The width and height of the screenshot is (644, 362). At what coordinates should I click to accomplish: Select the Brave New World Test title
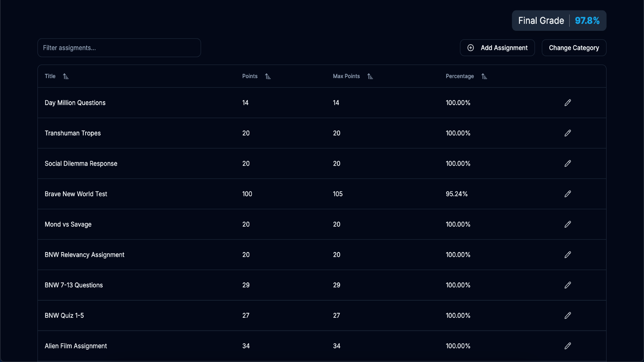(76, 194)
